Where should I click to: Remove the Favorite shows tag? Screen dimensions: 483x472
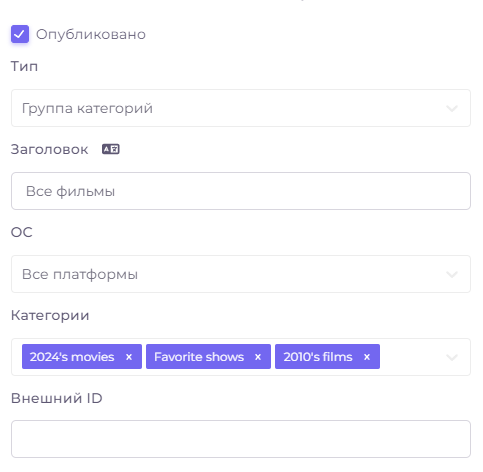(x=258, y=357)
